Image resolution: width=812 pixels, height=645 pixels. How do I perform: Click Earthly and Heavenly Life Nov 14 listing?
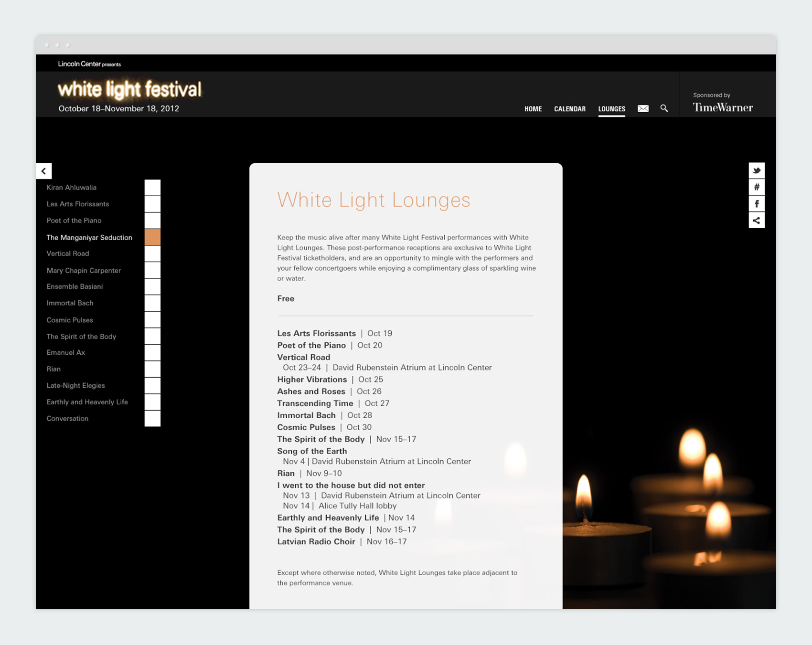click(346, 518)
